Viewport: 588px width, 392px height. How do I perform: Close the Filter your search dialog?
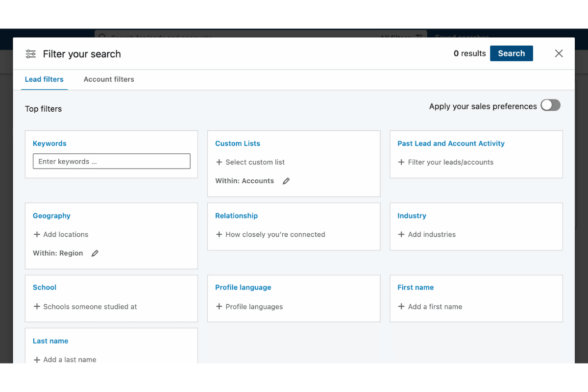point(559,53)
